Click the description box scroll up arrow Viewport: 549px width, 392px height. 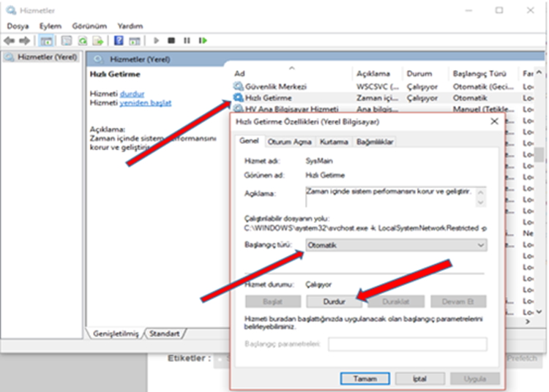[481, 192]
